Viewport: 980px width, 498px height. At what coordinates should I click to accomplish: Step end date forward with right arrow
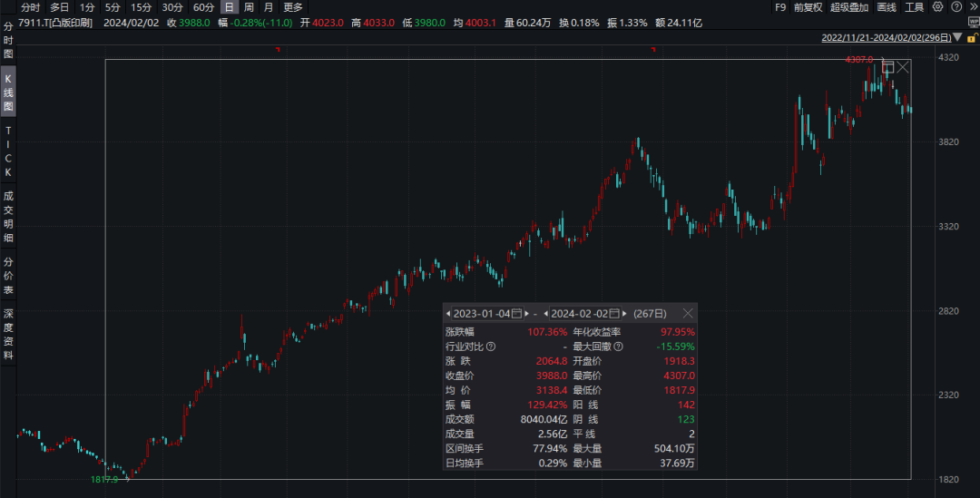(x=625, y=313)
